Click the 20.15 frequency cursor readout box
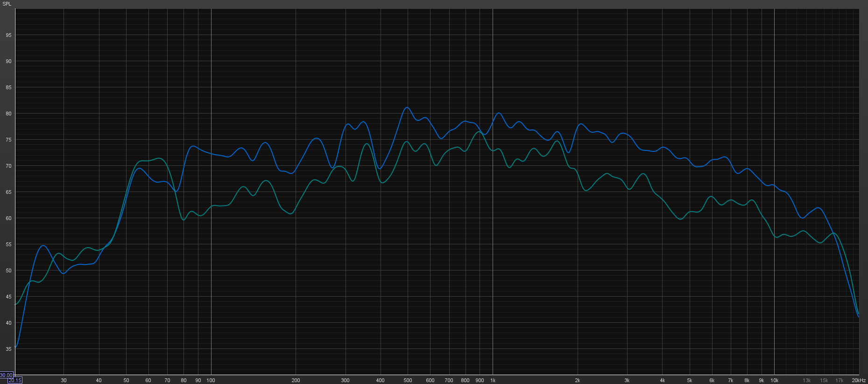 pos(15,380)
